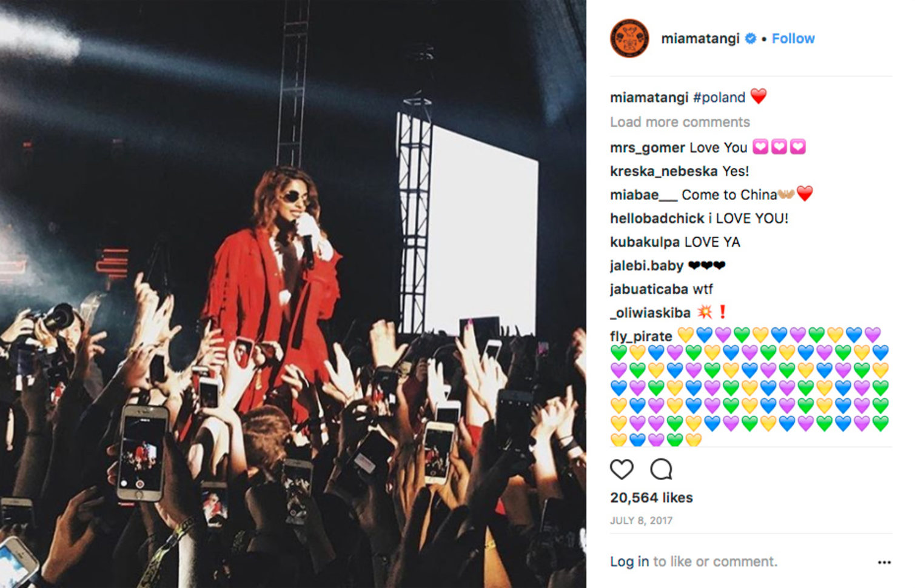This screenshot has height=588, width=915.
Task: Open miamatangi username in header
Action: coord(700,38)
